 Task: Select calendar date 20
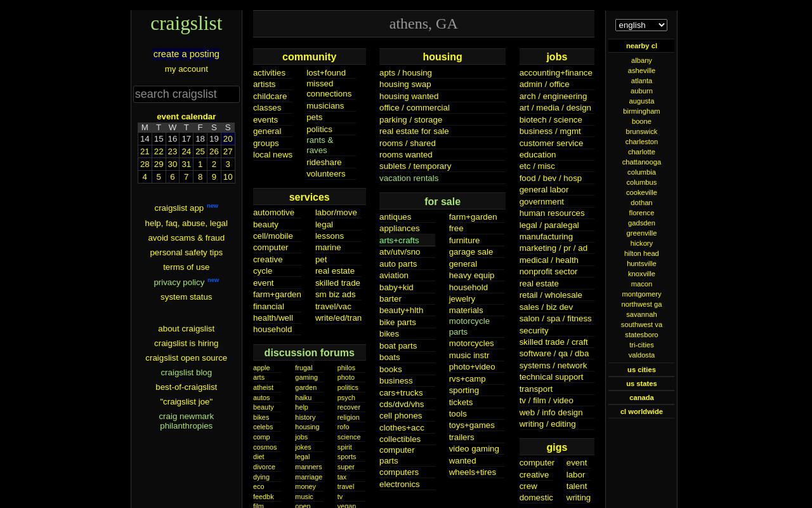coord(228,138)
